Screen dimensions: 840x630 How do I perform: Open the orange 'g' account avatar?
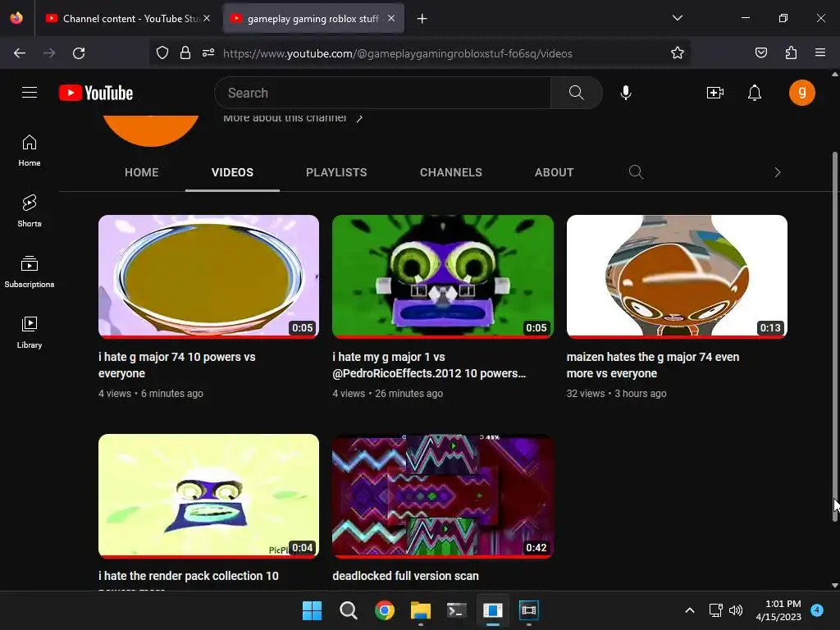click(802, 93)
